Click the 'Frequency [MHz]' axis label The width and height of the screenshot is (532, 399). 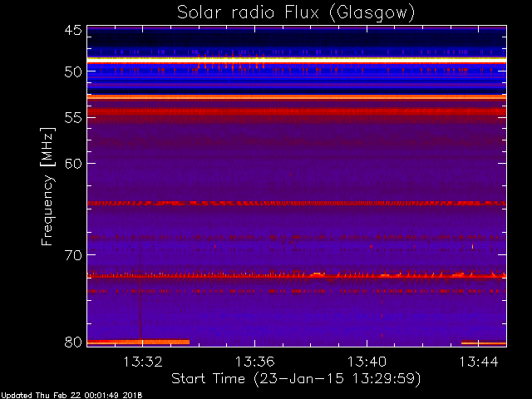[47, 186]
